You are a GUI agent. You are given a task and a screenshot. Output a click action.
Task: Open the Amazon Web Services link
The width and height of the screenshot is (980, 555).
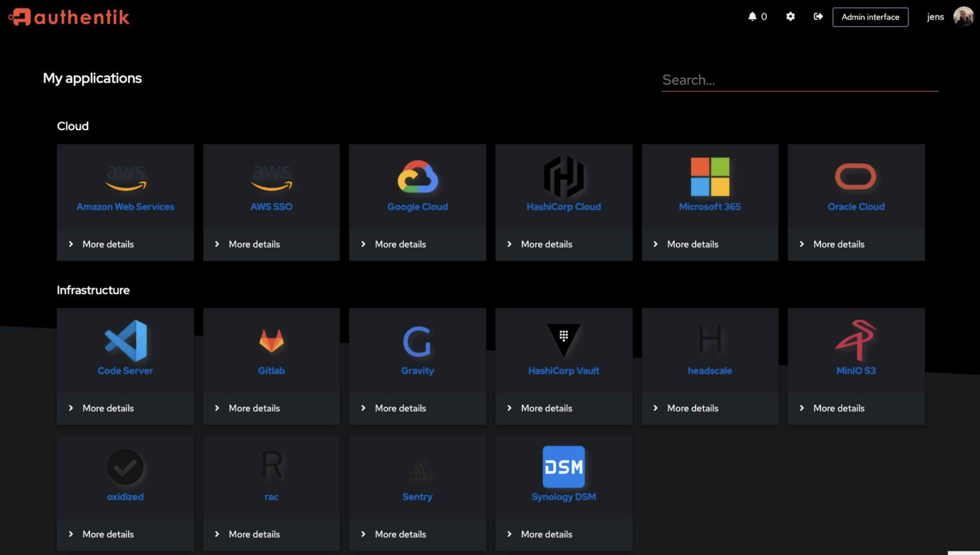[x=125, y=207]
